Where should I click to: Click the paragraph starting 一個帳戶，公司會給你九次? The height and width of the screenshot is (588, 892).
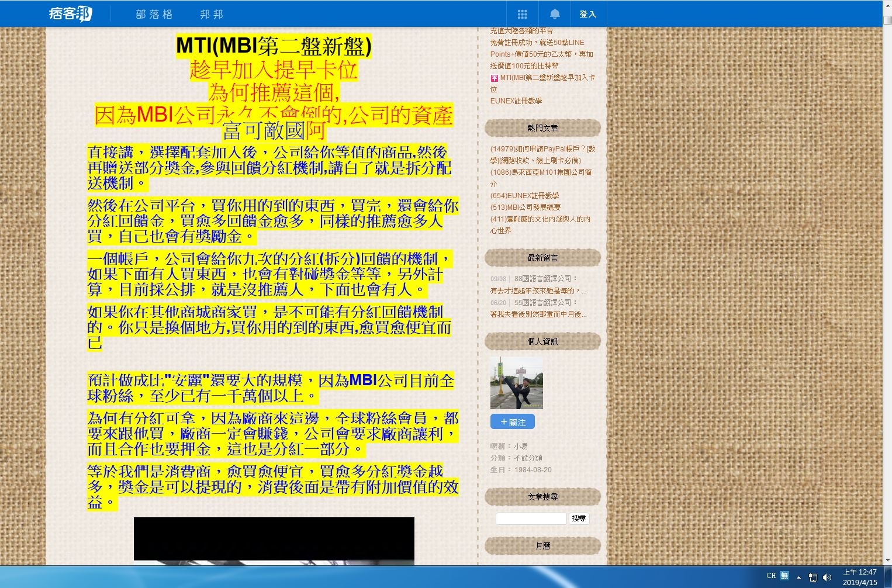(269, 274)
